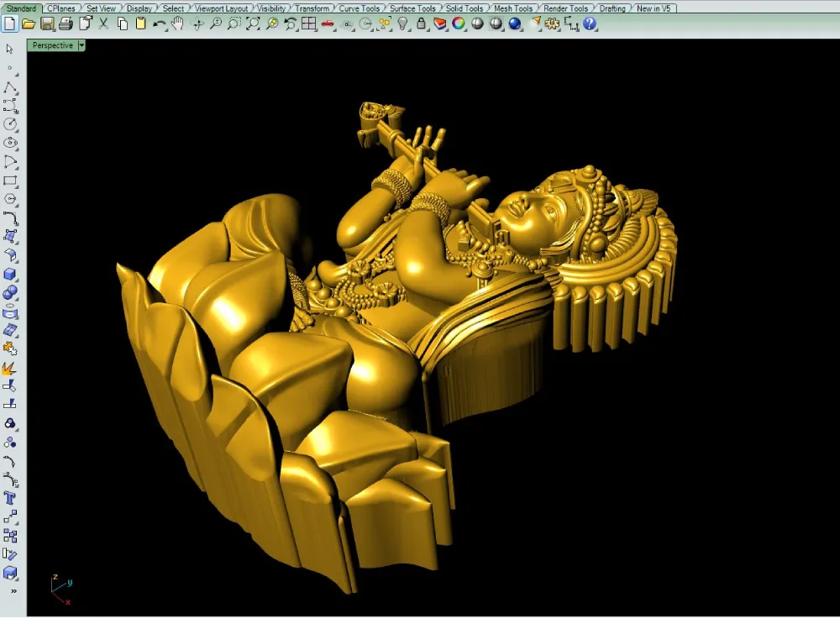
Task: Select the Ellipse tool in sidebar
Action: (10, 143)
